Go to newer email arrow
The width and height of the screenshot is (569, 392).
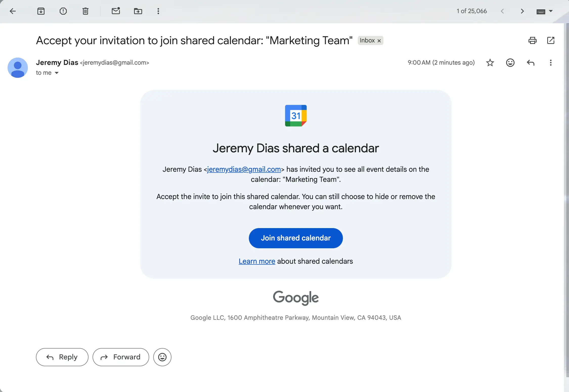coord(502,11)
